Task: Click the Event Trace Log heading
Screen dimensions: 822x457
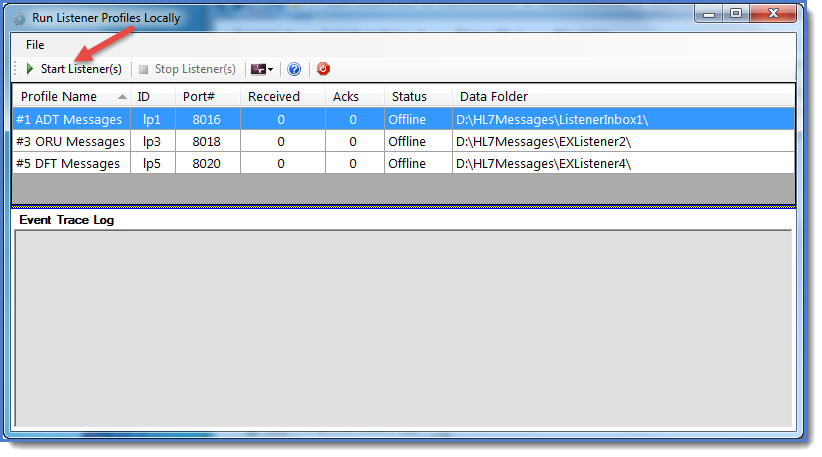Action: pyautogui.click(x=67, y=220)
